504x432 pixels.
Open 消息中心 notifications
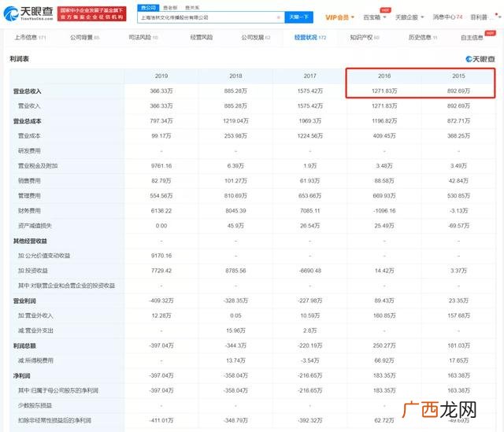pos(447,17)
